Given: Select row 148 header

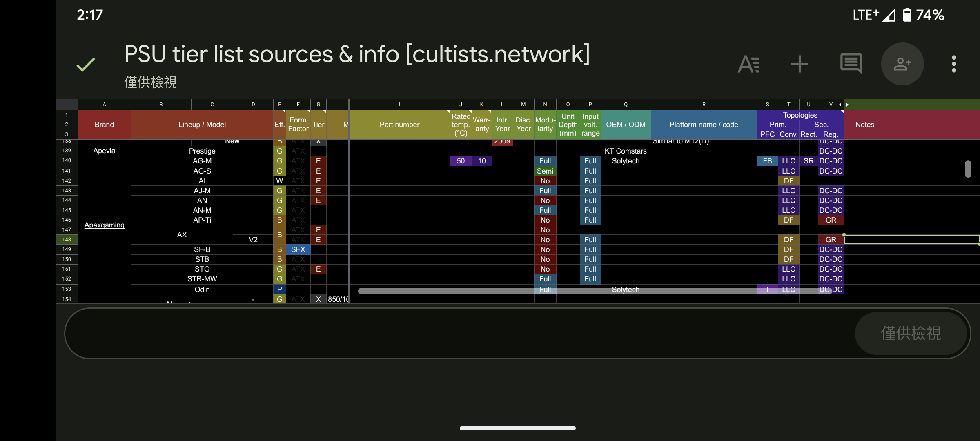Looking at the screenshot, I should (67, 239).
